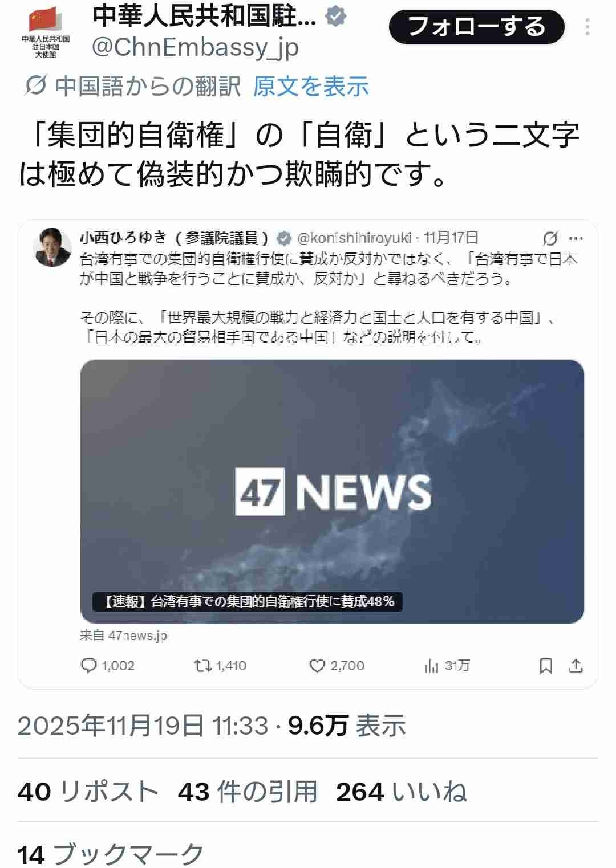Click the translation icon beside 中国語からの翻訳

click(35, 86)
